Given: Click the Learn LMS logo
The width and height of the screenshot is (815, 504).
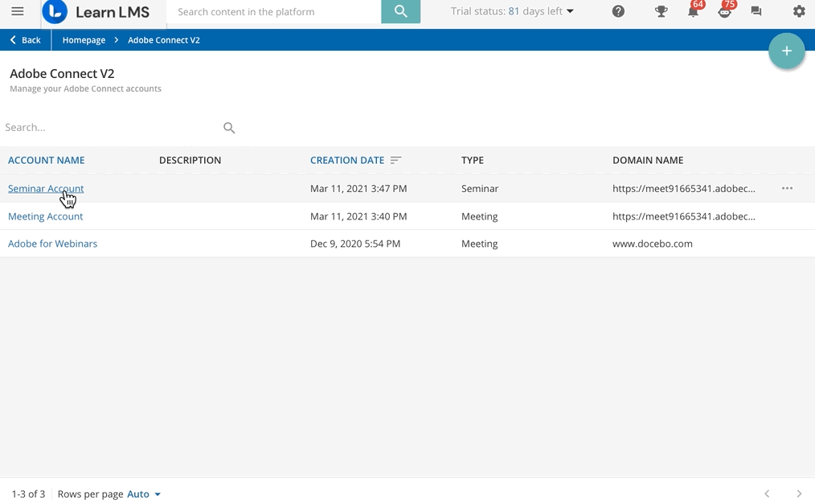Looking at the screenshot, I should click(x=96, y=12).
